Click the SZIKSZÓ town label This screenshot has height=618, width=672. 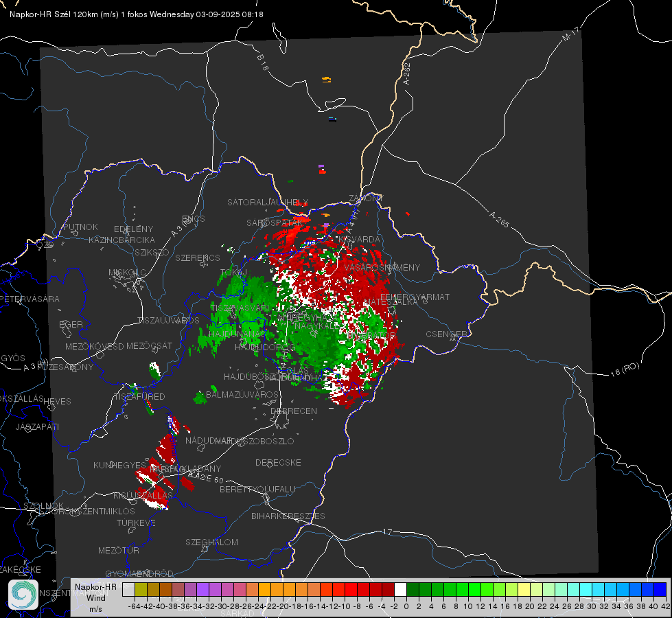pos(152,252)
